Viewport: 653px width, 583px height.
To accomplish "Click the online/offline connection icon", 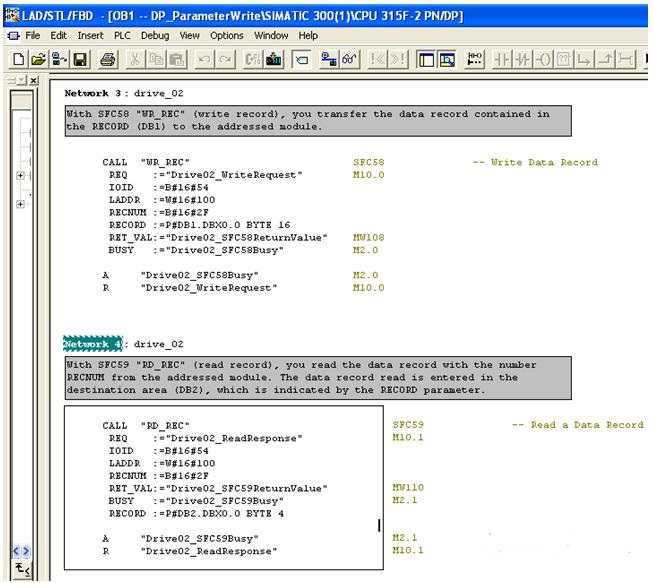I will click(x=329, y=60).
